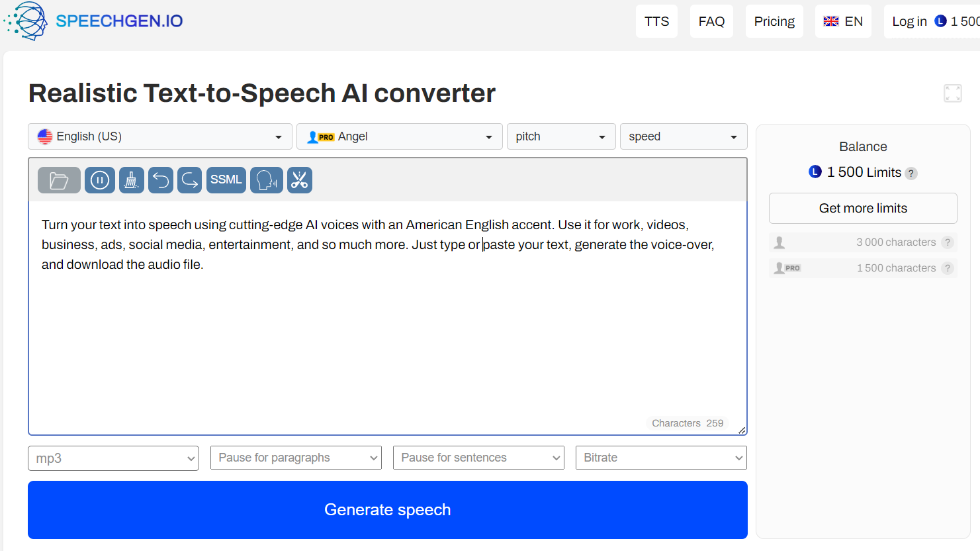Select an audio Bitrate from dropdown
Image resolution: width=980 pixels, height=551 pixels.
coord(660,458)
